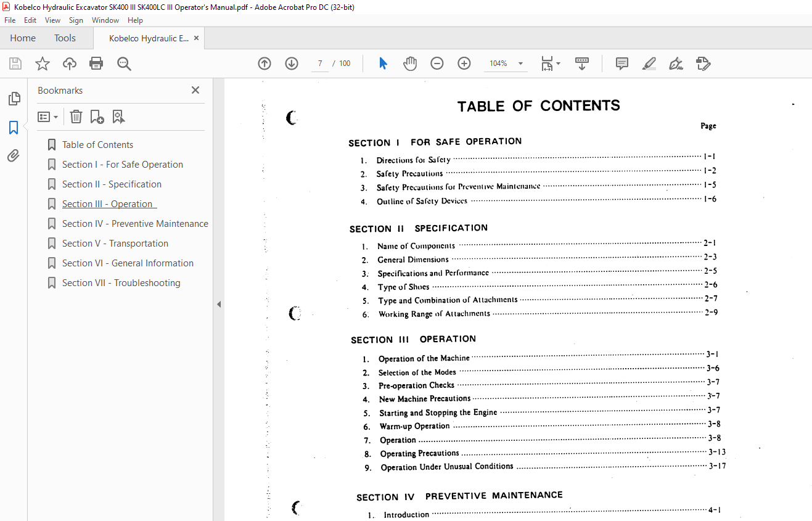This screenshot has height=521, width=812.
Task: Click 'Warm-up Operation' contents line
Action: 415,426
